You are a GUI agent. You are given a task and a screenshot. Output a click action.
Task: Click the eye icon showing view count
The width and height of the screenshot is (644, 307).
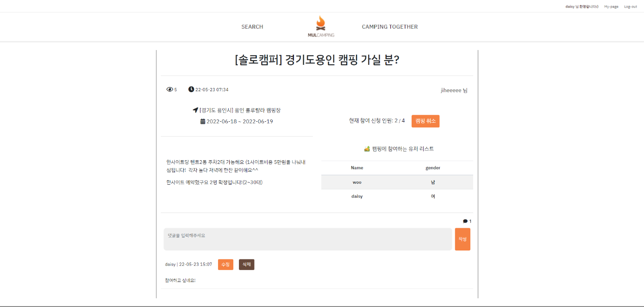pyautogui.click(x=170, y=89)
